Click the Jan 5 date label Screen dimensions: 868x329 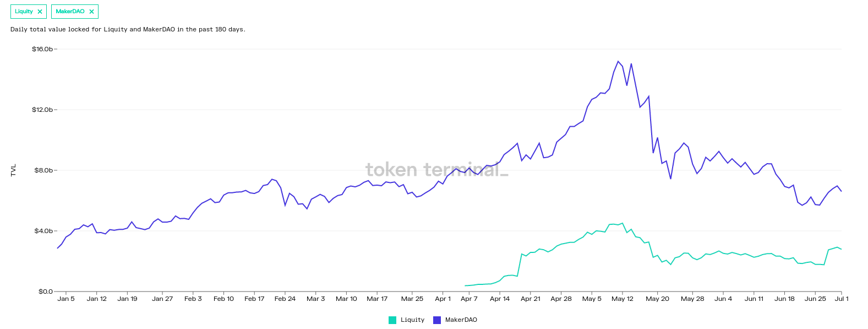coord(66,298)
